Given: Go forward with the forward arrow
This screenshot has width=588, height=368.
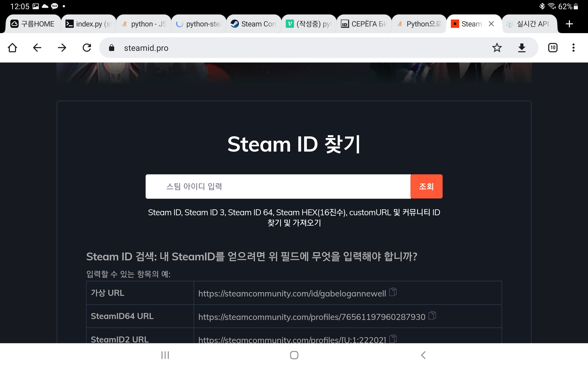Looking at the screenshot, I should [x=62, y=48].
